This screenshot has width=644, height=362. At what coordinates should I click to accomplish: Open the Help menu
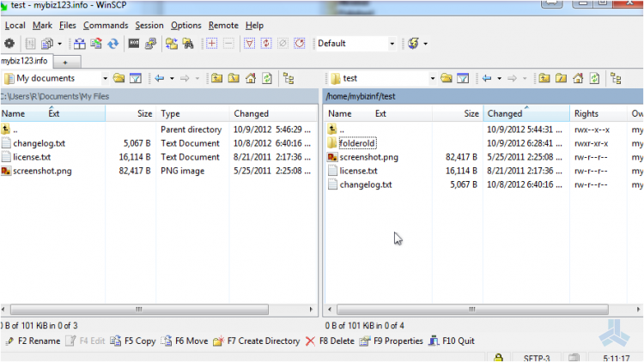pos(254,26)
